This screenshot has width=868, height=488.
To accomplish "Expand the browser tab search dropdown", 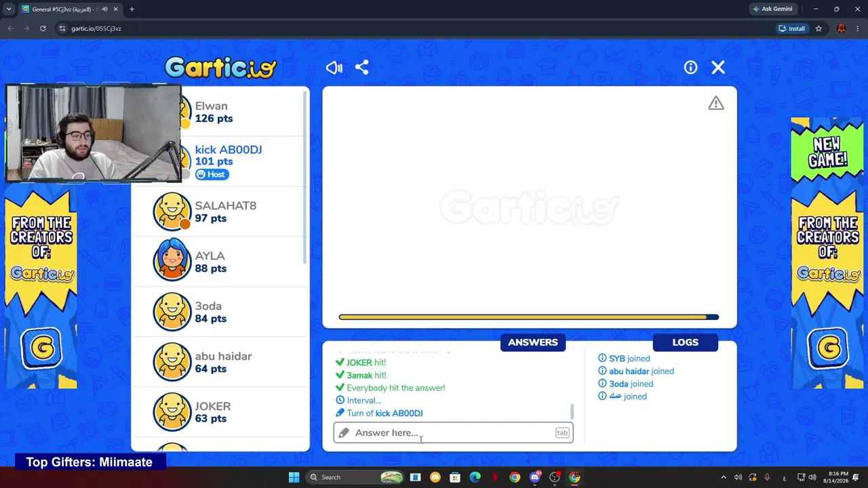I will tap(9, 9).
